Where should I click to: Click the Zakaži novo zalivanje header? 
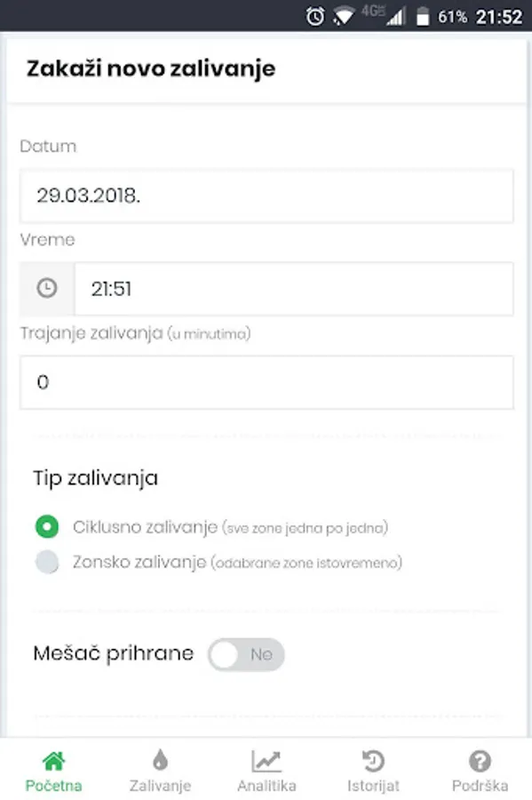coord(150,68)
